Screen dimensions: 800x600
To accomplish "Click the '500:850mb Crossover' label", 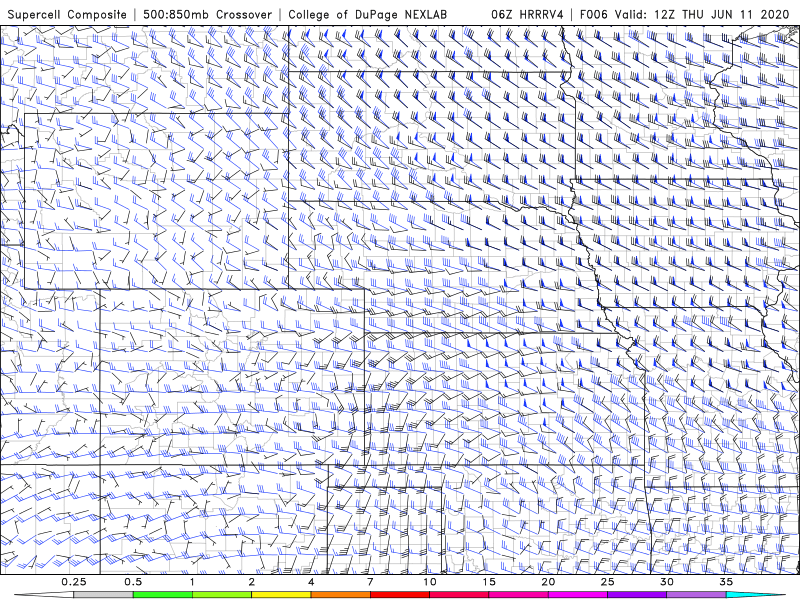I will point(208,15).
